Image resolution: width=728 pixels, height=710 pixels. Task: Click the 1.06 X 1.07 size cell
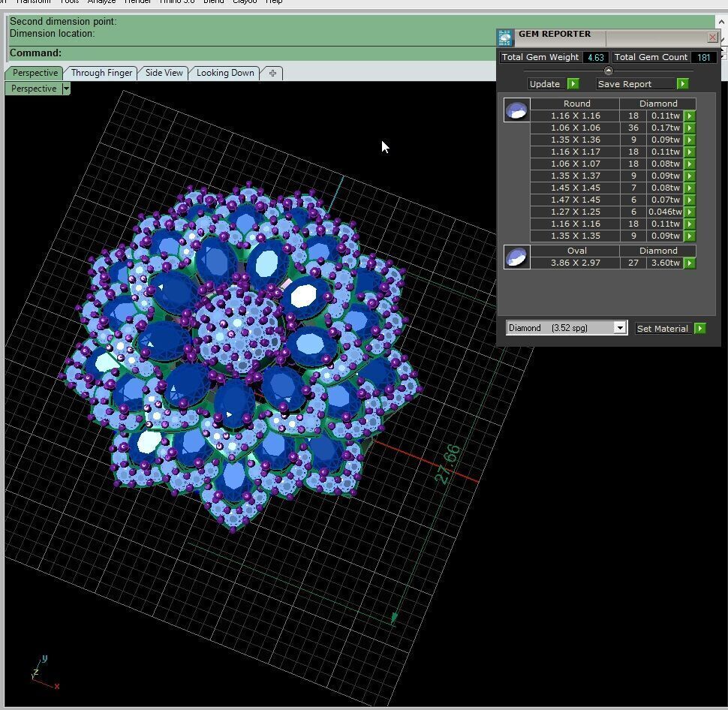tap(575, 164)
